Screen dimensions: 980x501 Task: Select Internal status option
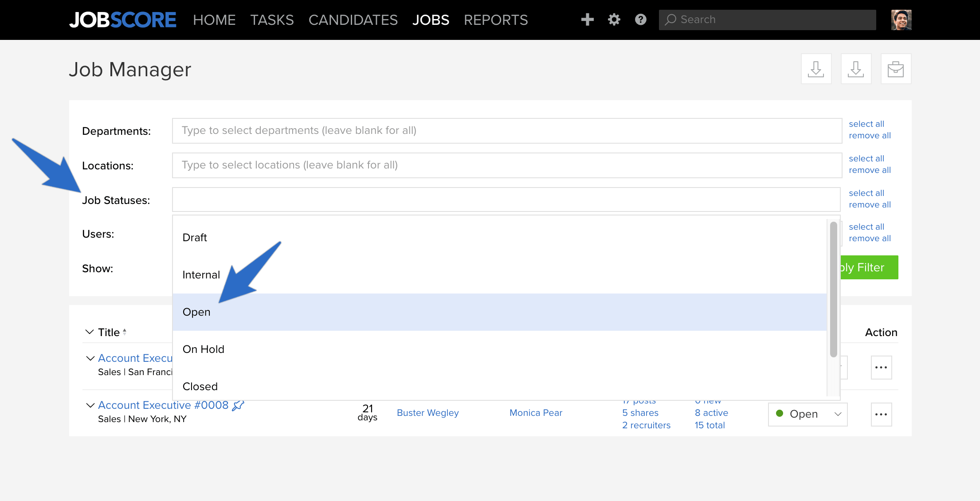(500, 275)
